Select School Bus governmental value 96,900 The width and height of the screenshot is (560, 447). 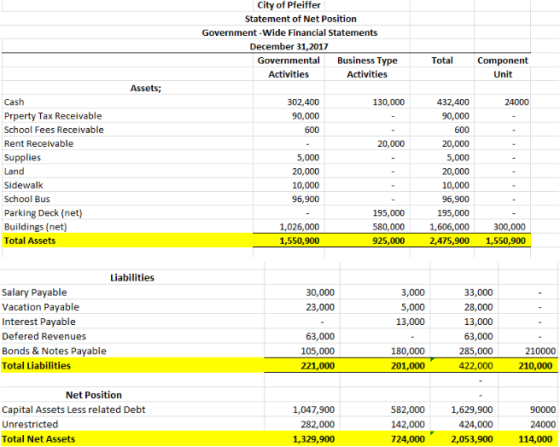[x=306, y=199]
